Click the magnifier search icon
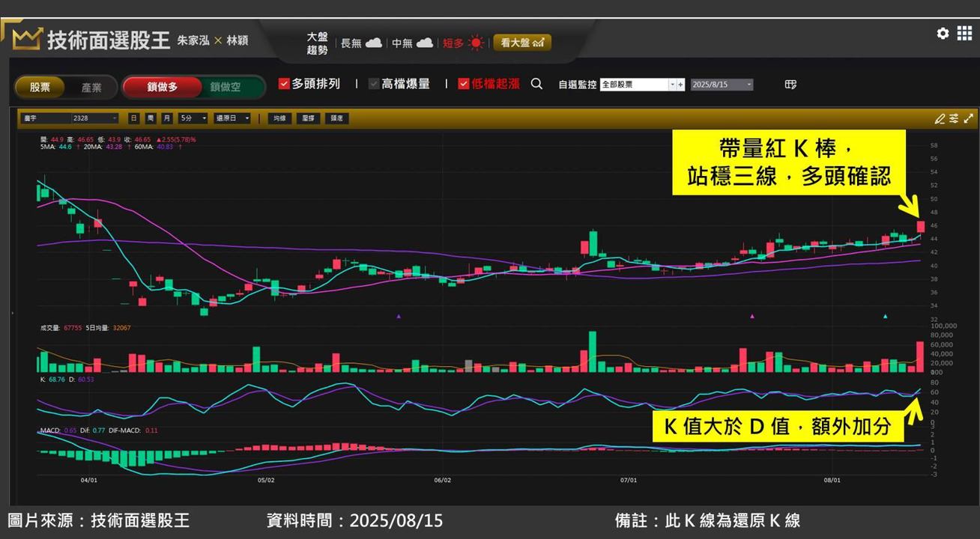The image size is (980, 539). (536, 84)
